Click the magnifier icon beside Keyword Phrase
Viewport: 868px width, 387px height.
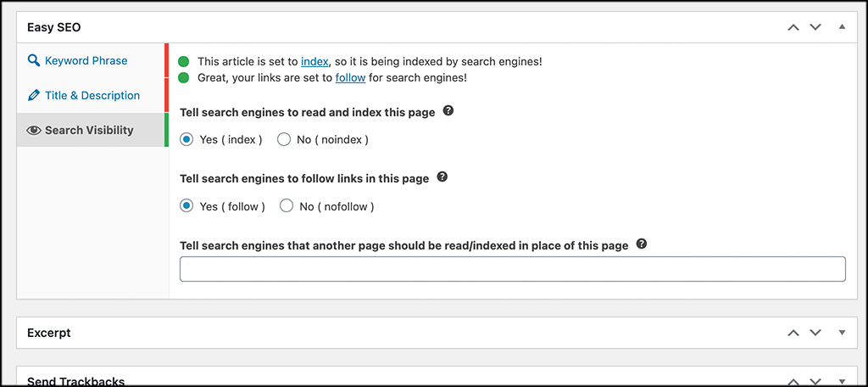coord(34,60)
